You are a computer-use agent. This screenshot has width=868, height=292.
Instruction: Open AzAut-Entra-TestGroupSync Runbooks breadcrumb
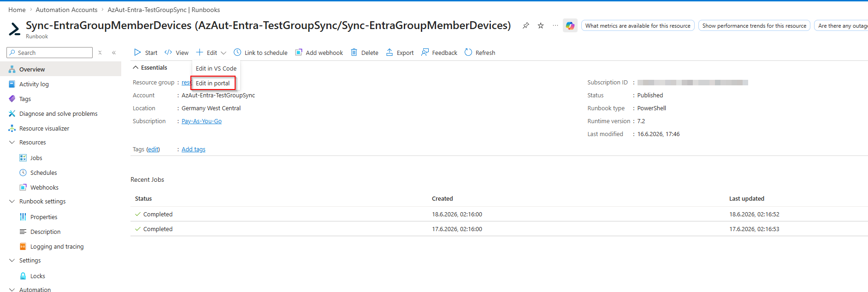point(164,10)
